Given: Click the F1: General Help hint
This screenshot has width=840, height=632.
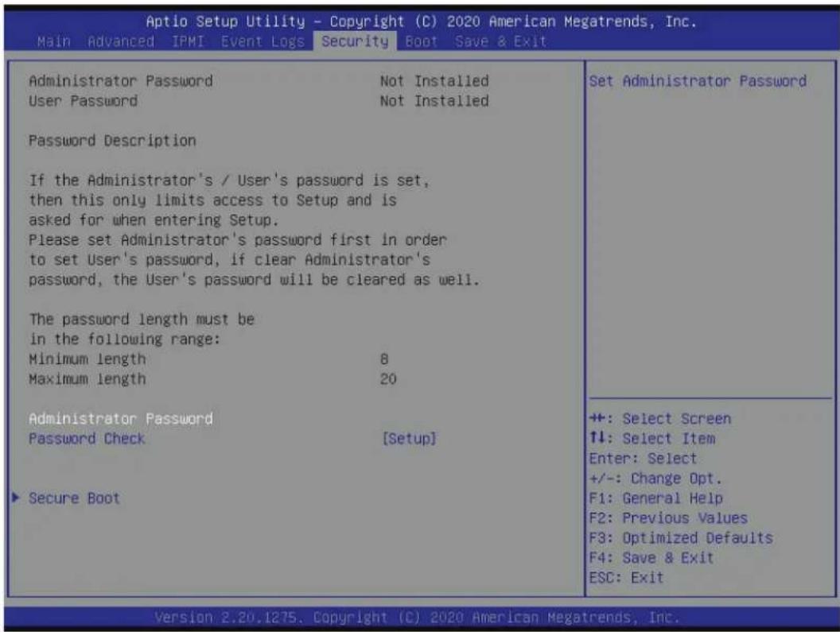Looking at the screenshot, I should click(x=655, y=498).
